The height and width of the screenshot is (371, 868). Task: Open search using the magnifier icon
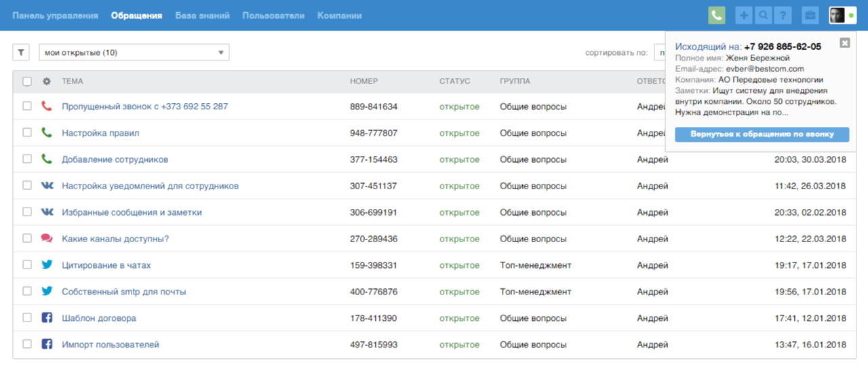764,16
